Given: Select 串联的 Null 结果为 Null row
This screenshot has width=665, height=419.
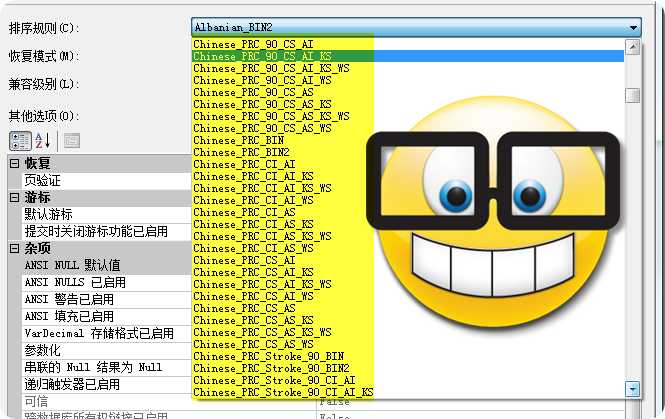Looking at the screenshot, I should (x=106, y=367).
